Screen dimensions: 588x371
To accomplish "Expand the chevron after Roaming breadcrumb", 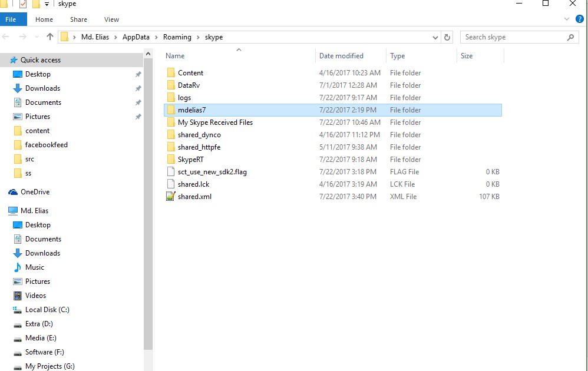I will [198, 37].
